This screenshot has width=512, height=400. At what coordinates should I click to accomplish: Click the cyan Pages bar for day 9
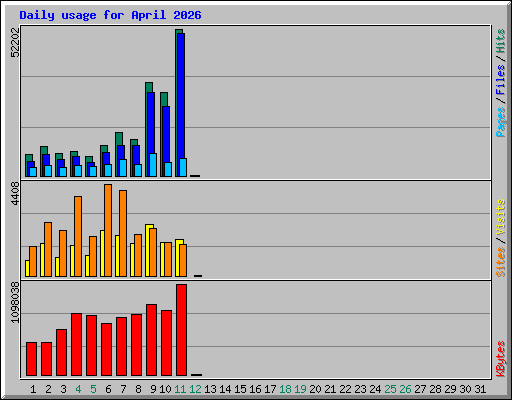[153, 165]
